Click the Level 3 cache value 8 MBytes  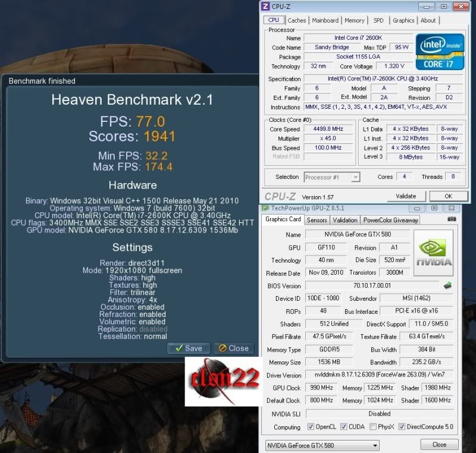[411, 157]
